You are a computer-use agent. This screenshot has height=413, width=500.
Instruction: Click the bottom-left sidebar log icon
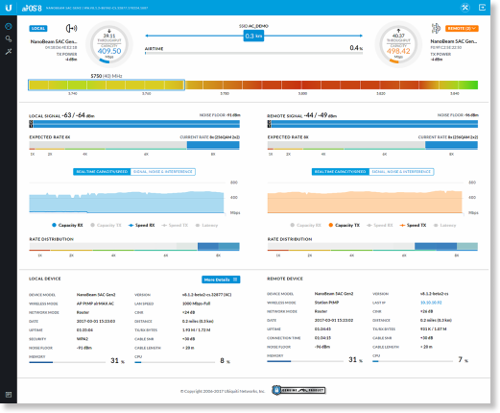click(x=9, y=395)
